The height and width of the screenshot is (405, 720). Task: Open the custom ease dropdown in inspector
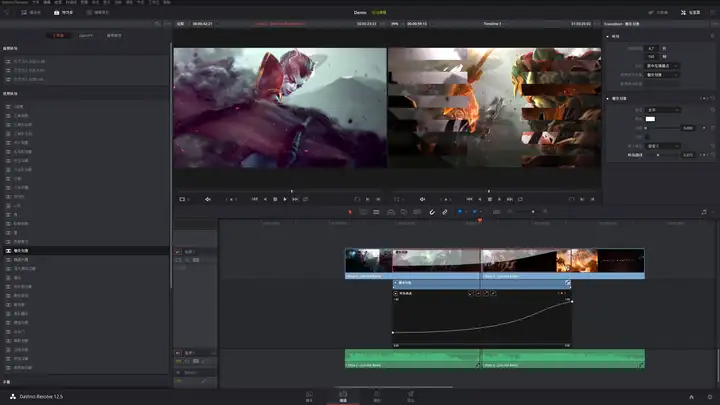click(662, 146)
